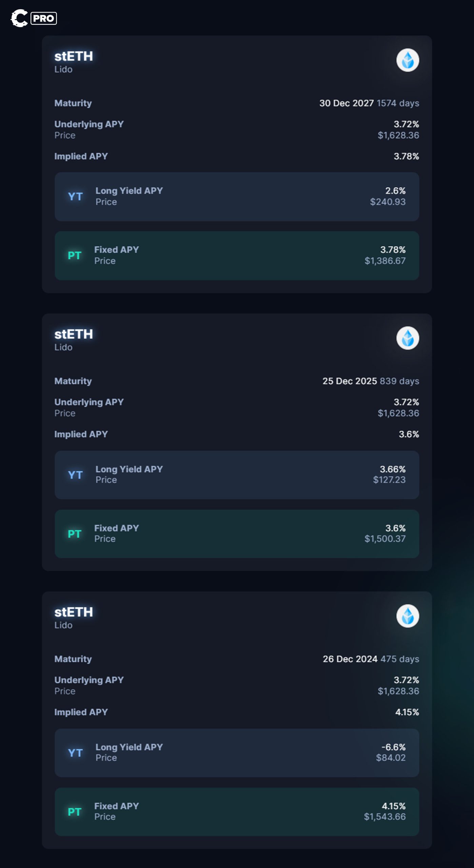Click the PT label in 2027 maturity card

coord(75,255)
